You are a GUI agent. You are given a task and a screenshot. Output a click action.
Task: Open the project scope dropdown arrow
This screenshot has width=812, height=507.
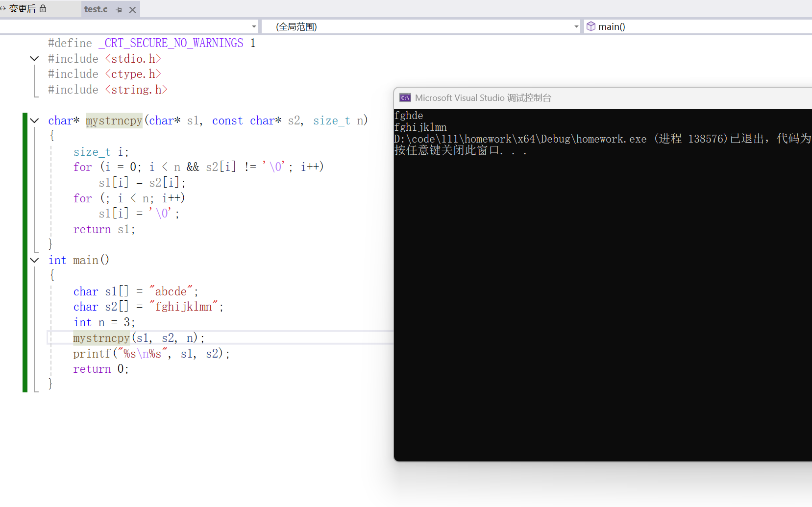coord(254,26)
